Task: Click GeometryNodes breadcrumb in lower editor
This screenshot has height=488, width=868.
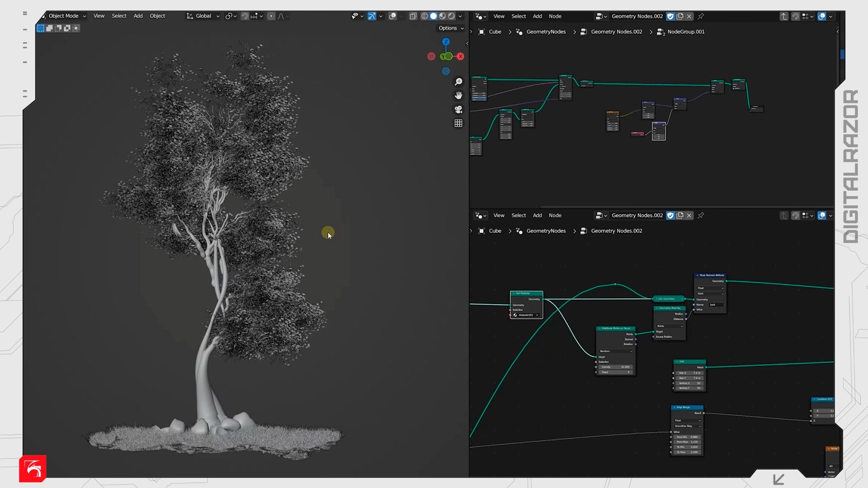Action: pyautogui.click(x=546, y=231)
